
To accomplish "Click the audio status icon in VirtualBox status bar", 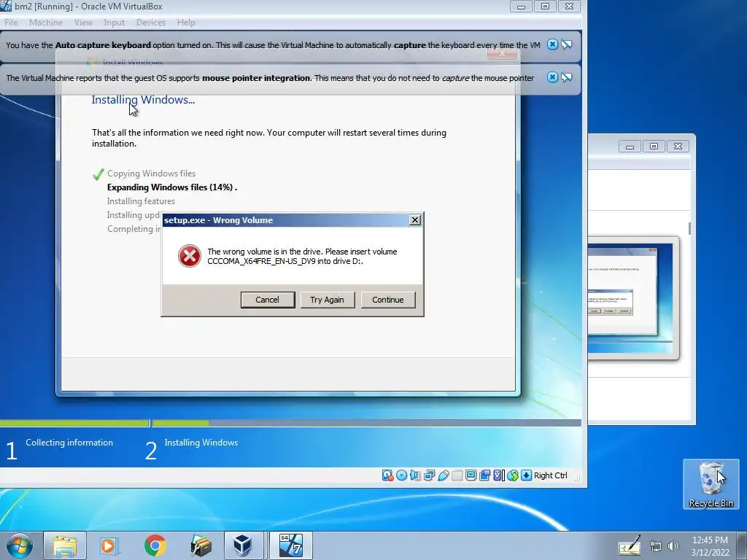I will (415, 475).
